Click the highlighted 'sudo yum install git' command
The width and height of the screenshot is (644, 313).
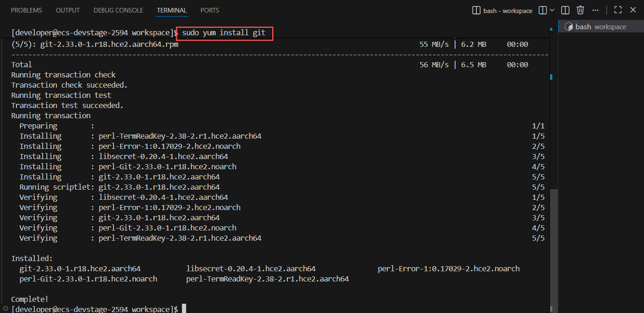coord(224,33)
